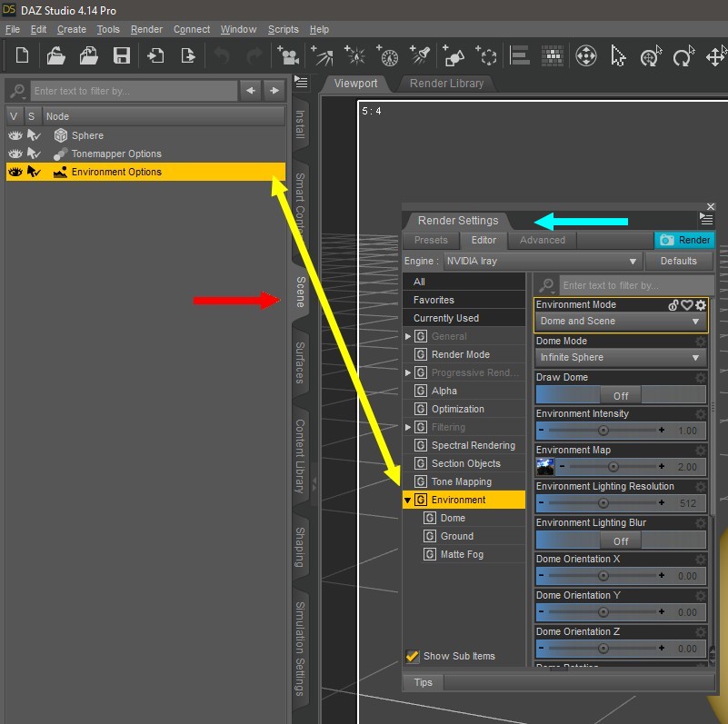Screen dimensions: 728x724
Task: Create a new null object
Action: (486, 56)
